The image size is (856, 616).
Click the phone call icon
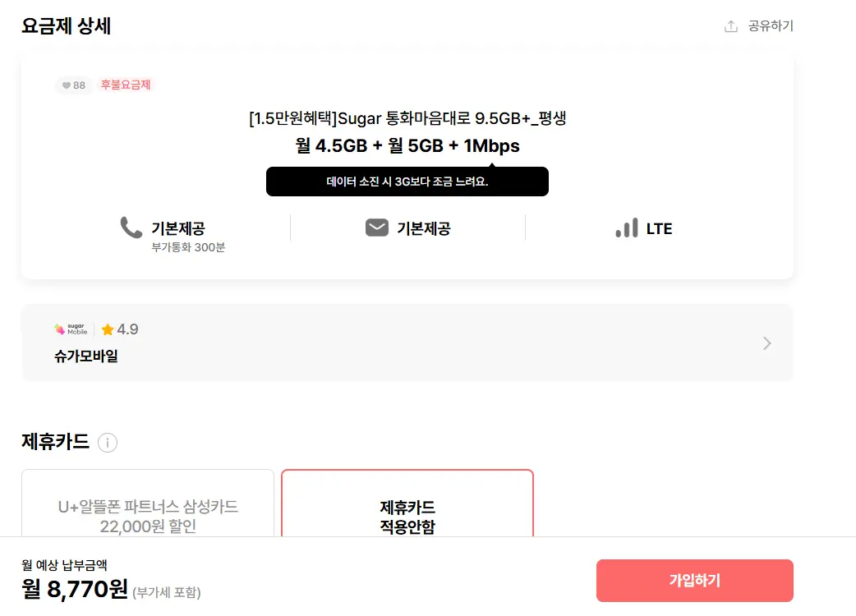tap(131, 228)
